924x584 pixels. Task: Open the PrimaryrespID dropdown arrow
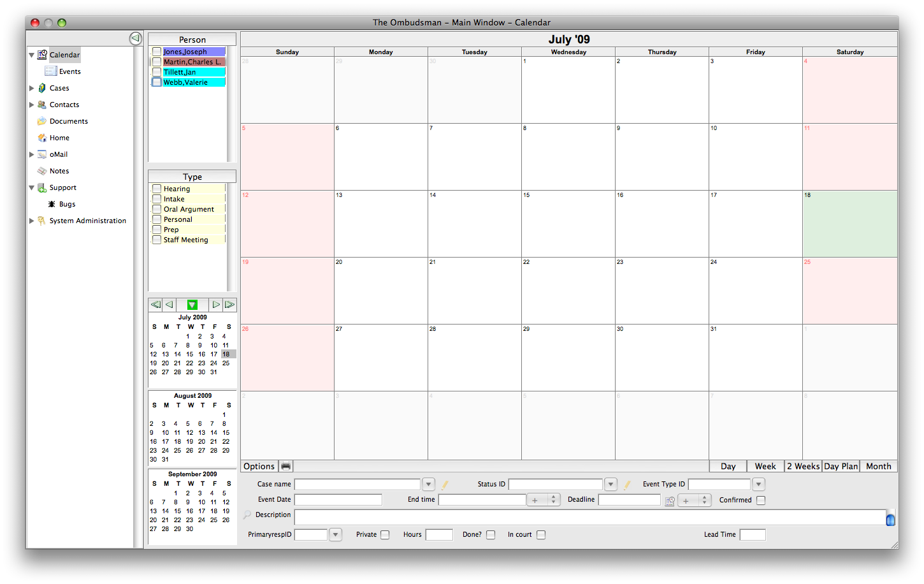point(336,535)
